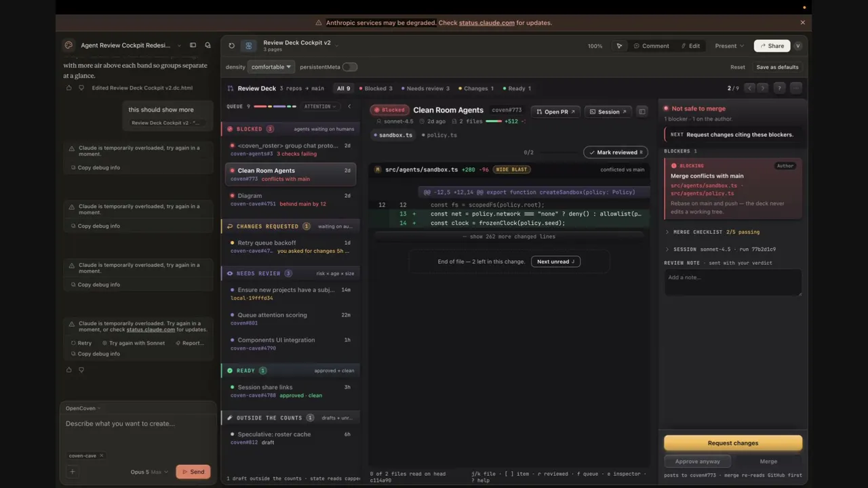Thumbs down the Edited Review Deck message
868x488 pixels.
click(81, 87)
